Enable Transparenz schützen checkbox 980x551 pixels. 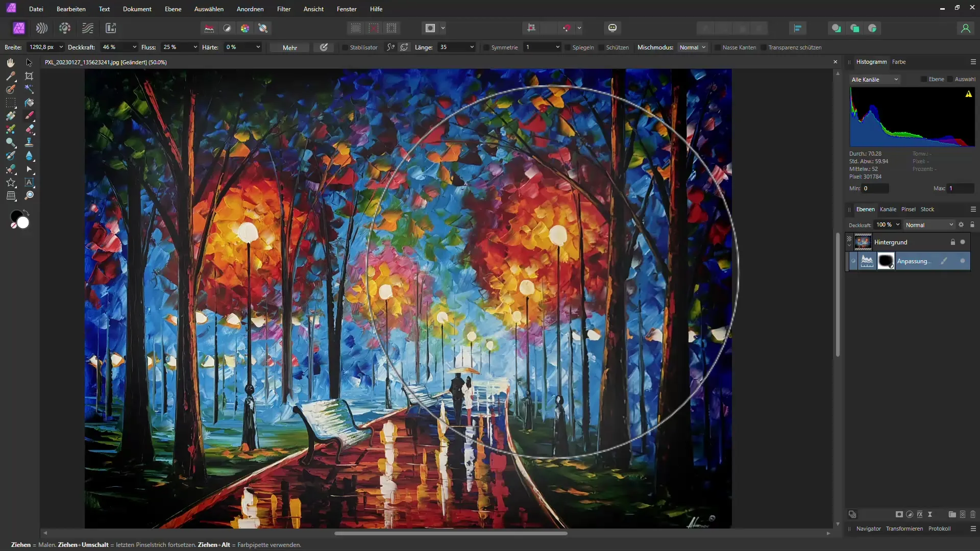(764, 47)
